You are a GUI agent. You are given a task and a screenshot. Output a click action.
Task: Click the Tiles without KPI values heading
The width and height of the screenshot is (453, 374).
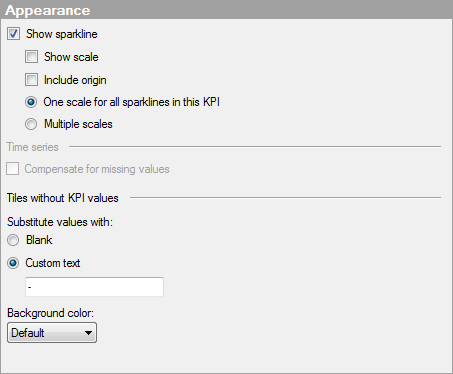(63, 198)
